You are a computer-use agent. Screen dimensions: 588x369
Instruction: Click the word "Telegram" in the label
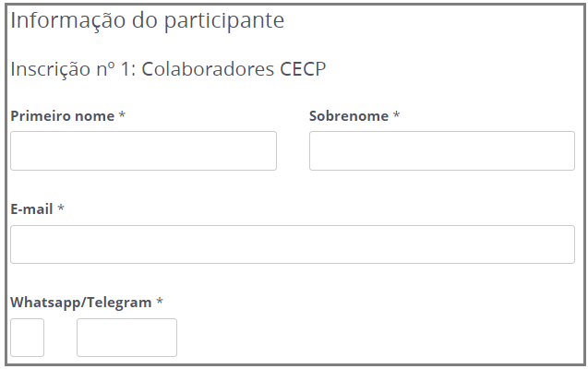click(119, 303)
